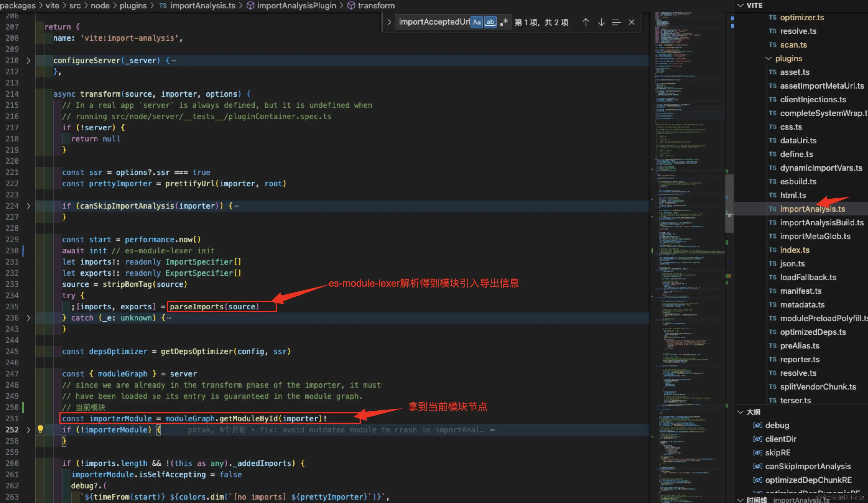Click the lightbulb quick-fix icon
Viewport: 868px width, 503px height.
40,429
